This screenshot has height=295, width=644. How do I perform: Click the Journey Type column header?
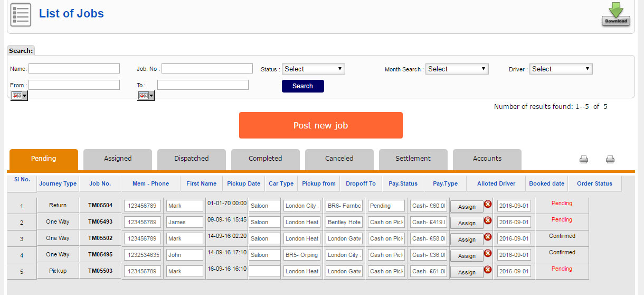pos(58,184)
